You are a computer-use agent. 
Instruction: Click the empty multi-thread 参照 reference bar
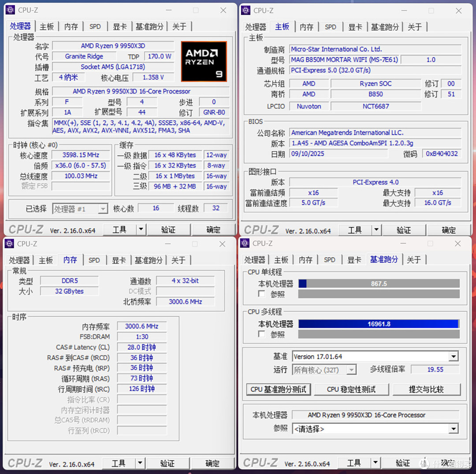coord(379,334)
